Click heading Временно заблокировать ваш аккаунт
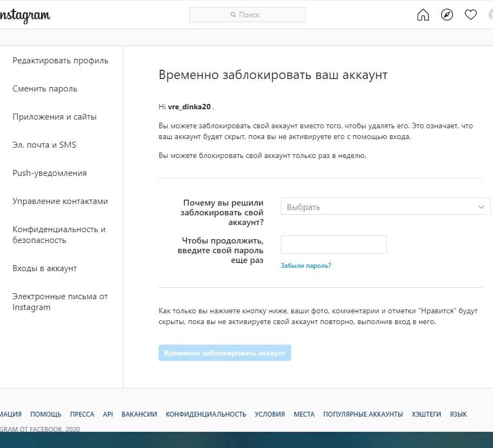493x448 pixels. point(273,75)
